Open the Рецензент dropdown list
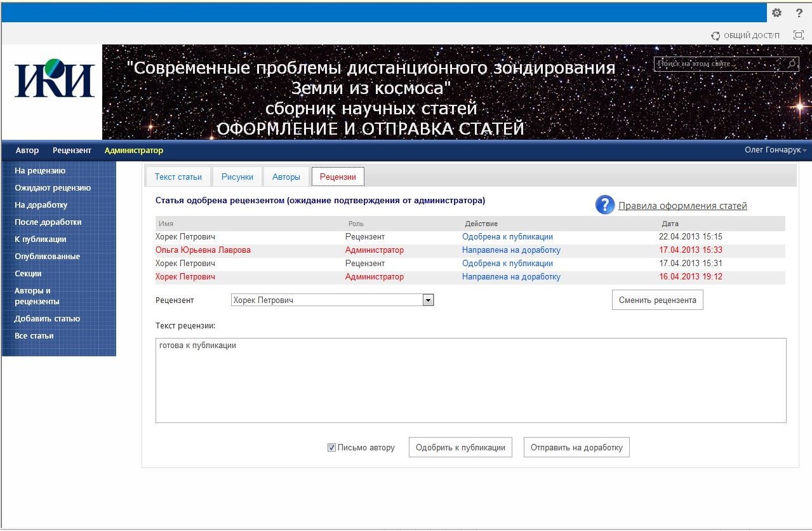Viewport: 812px width, 531px height. pyautogui.click(x=428, y=300)
